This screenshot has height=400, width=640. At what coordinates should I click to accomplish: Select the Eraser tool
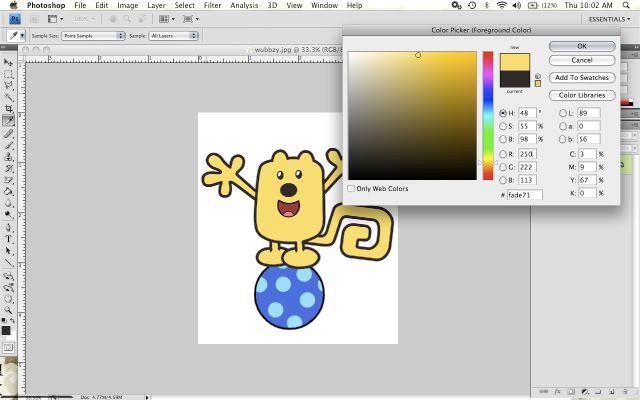tap(8, 180)
